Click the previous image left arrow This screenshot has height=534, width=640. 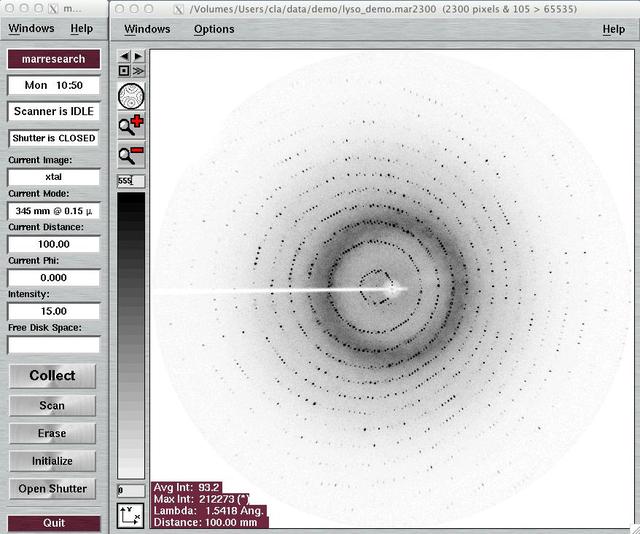pos(124,57)
